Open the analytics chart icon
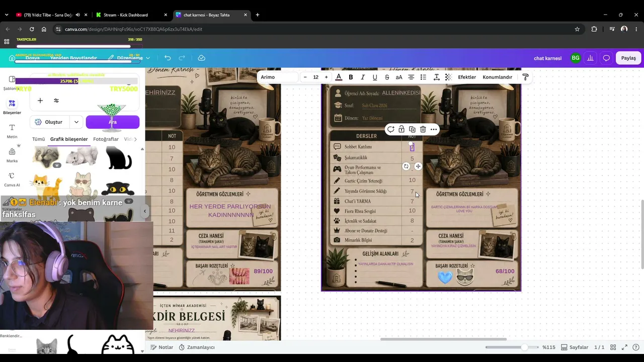 tap(590, 58)
